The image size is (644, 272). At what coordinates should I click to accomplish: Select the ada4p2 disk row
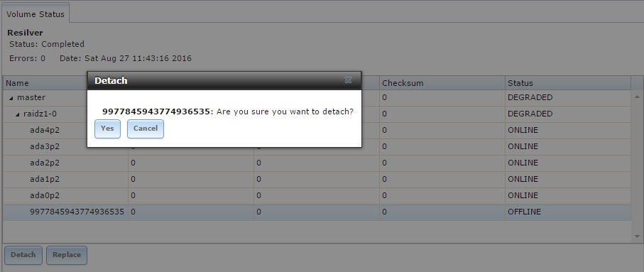[x=317, y=130]
